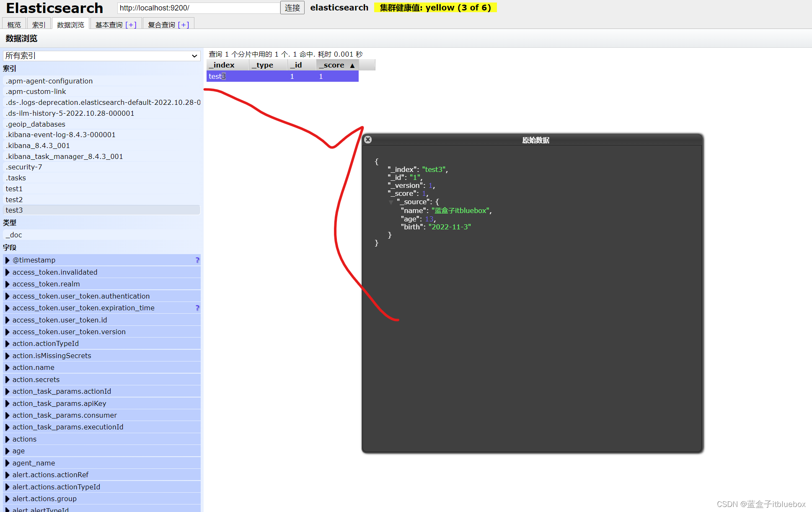
Task: Select the _doc type filter
Action: [14, 235]
